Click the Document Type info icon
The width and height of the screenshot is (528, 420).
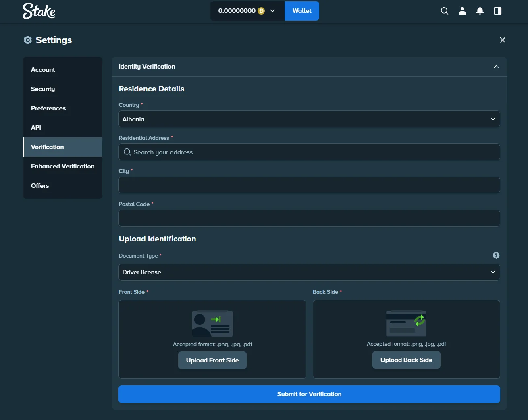click(x=496, y=255)
